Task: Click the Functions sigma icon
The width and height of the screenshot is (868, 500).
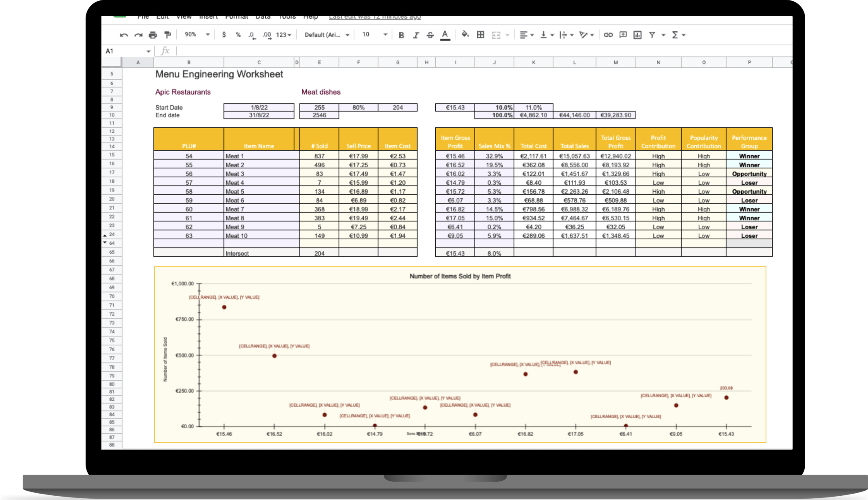Action: (x=675, y=35)
